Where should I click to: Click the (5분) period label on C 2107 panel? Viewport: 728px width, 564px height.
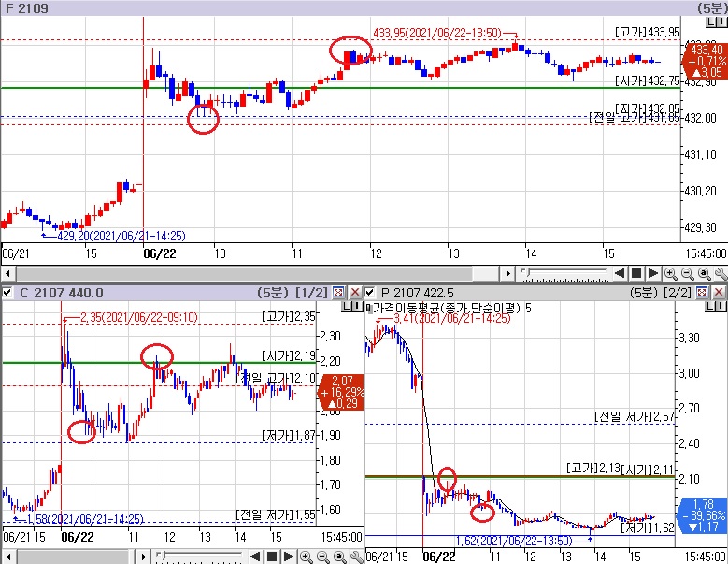(273, 293)
